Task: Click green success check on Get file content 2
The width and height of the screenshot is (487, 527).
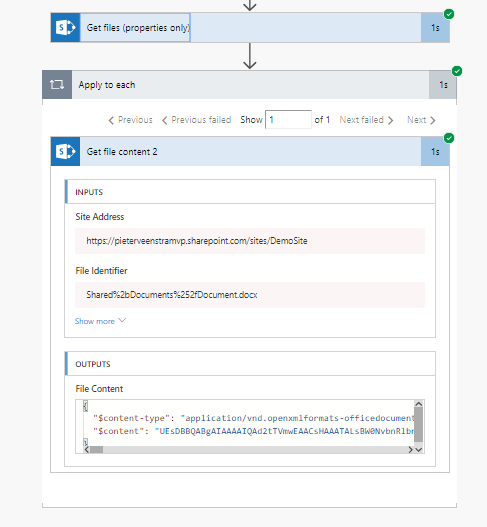Action: click(449, 138)
